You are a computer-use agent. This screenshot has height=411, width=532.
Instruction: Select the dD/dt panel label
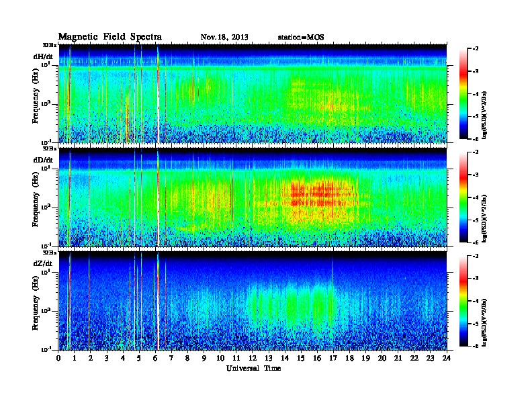coord(43,160)
